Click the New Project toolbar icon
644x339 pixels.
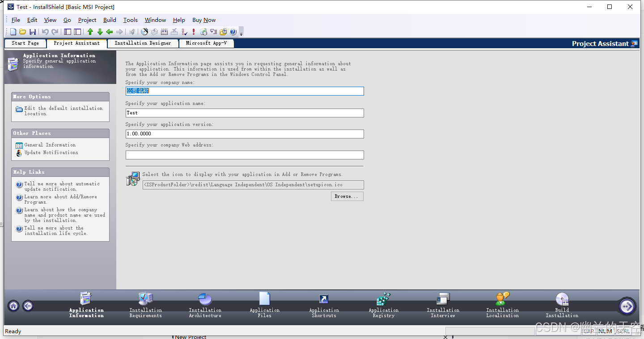click(x=13, y=32)
